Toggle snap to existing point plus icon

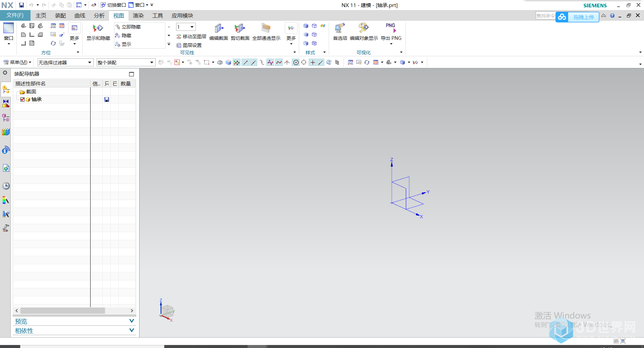[x=313, y=62]
